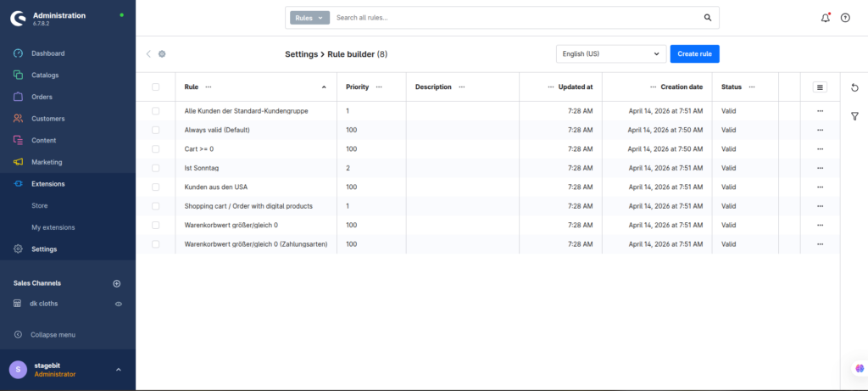Open the notifications bell
The height and width of the screenshot is (391, 868).
[826, 18]
